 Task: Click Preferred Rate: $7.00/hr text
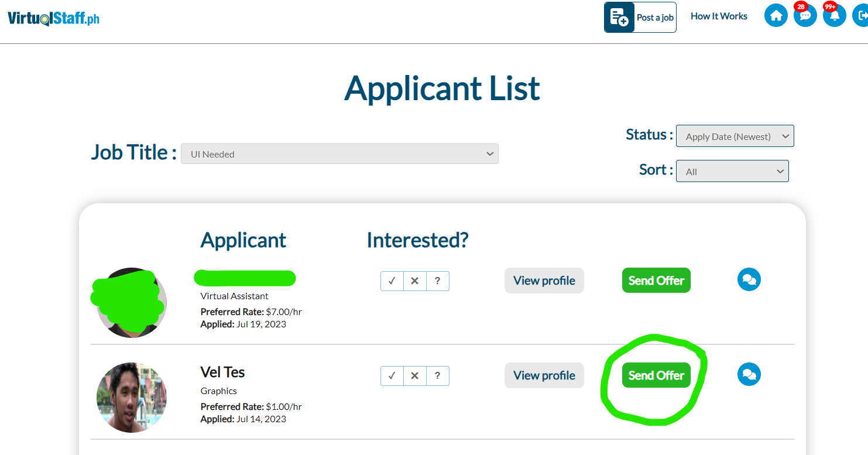point(251,312)
